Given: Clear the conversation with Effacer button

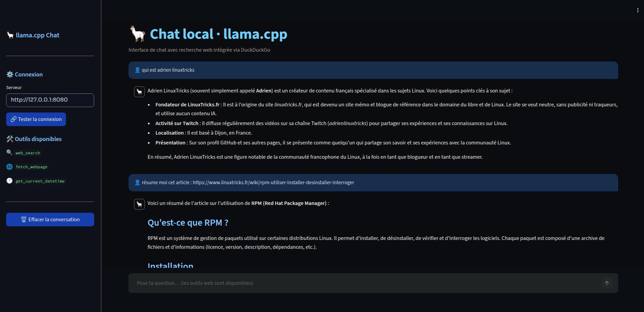Looking at the screenshot, I should 50,220.
